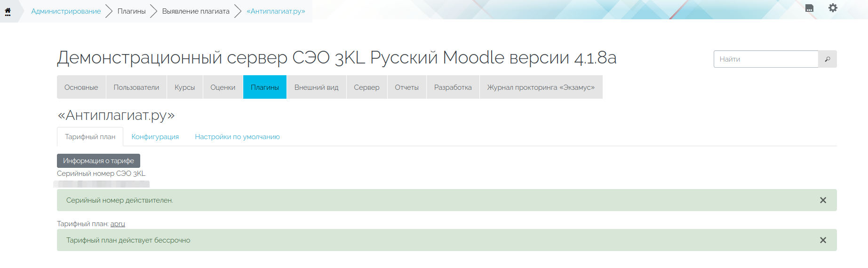Open Настройки по умолчанию sub-tab
The width and height of the screenshot is (868, 268).
pos(238,137)
